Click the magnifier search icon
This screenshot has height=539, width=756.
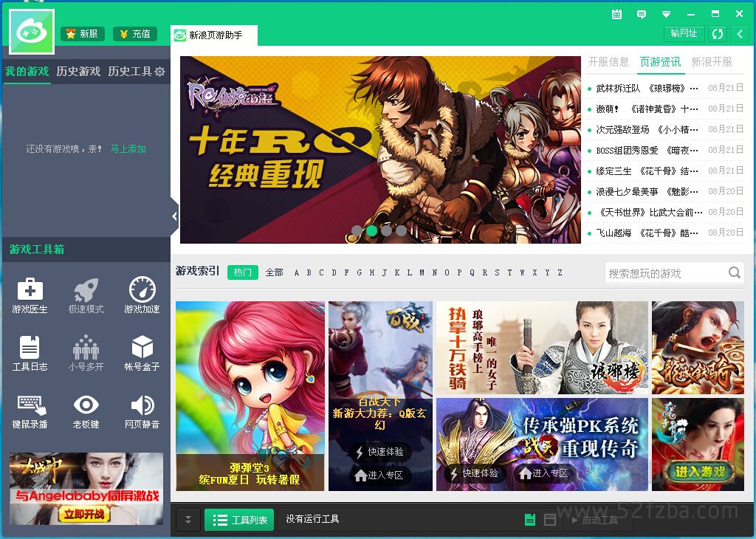click(735, 273)
